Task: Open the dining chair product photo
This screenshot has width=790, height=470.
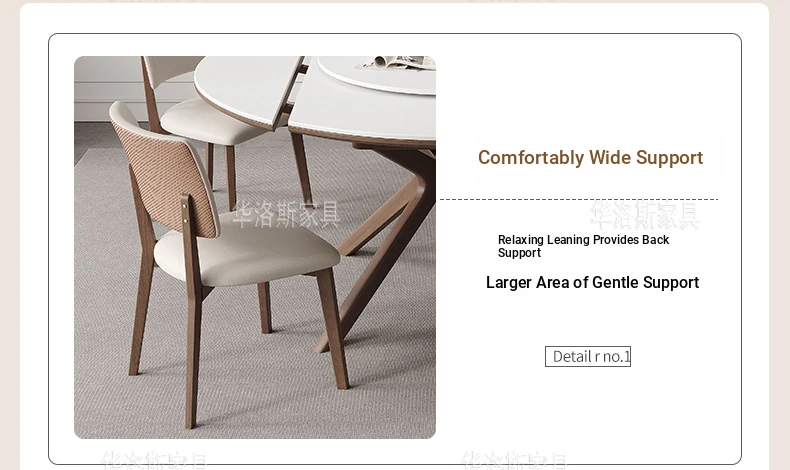Action: click(x=255, y=247)
